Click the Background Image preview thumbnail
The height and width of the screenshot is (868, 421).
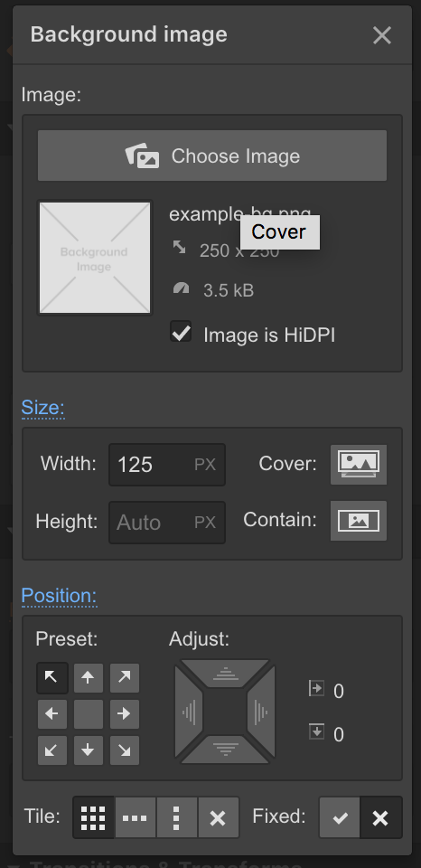95,258
